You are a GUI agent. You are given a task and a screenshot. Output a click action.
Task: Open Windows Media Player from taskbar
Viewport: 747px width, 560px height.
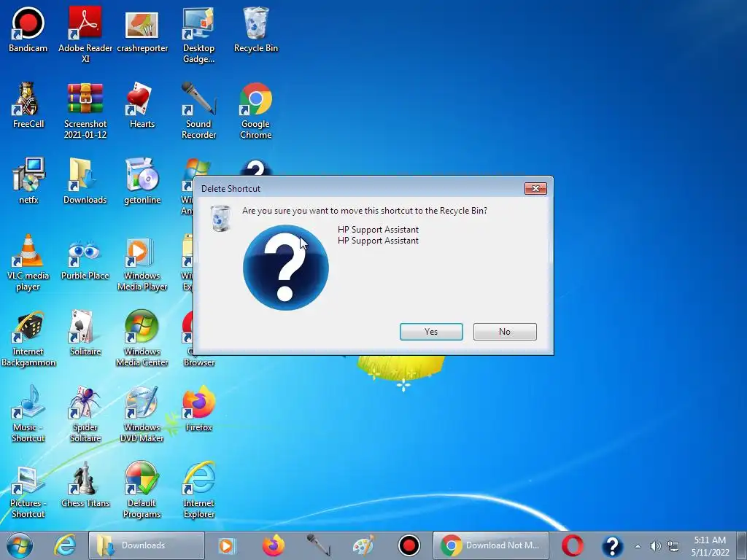click(228, 545)
